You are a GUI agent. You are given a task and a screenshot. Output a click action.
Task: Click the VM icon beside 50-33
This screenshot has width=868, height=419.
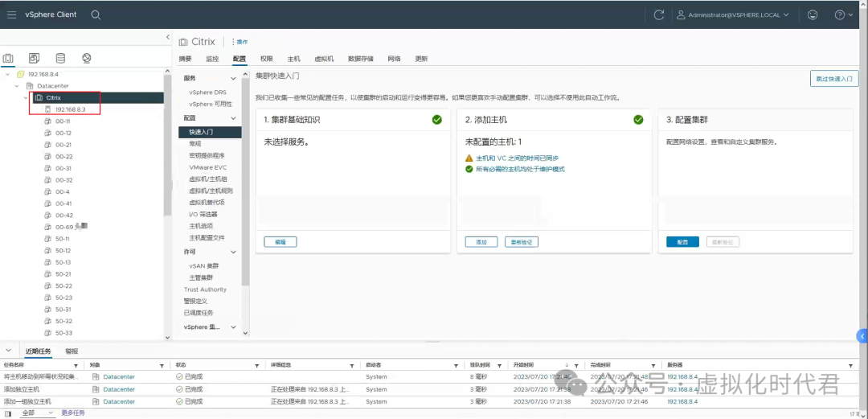click(47, 333)
